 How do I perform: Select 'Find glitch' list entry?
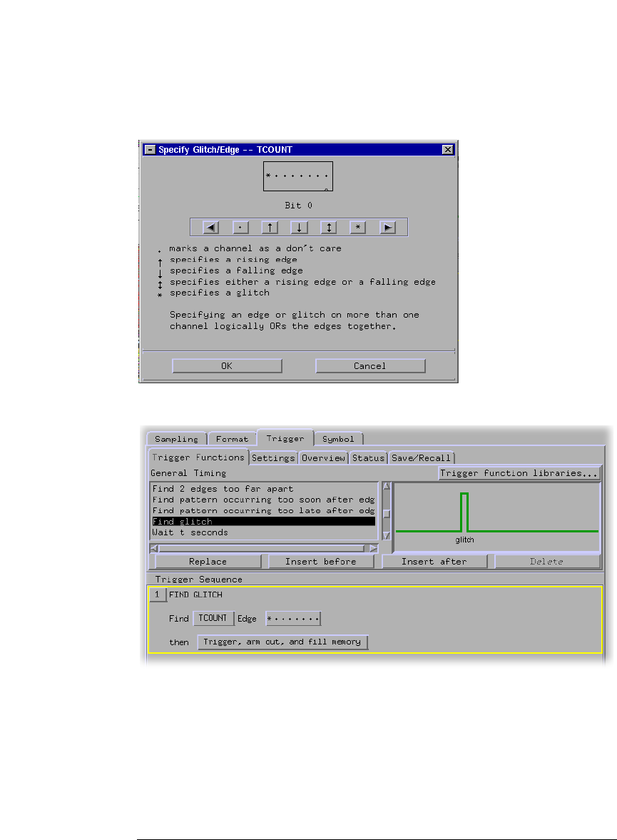(x=263, y=521)
